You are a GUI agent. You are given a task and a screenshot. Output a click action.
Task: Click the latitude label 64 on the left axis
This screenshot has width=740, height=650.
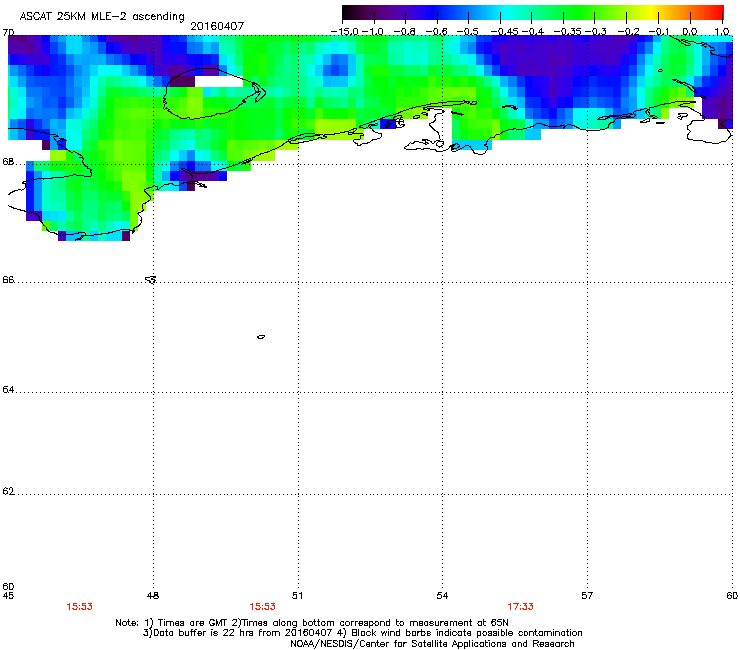click(8, 389)
